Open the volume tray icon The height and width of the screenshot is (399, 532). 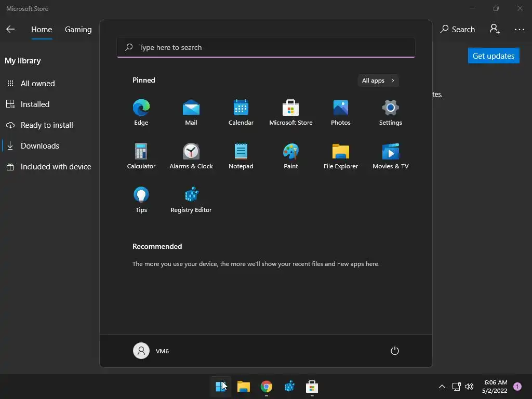(x=469, y=387)
